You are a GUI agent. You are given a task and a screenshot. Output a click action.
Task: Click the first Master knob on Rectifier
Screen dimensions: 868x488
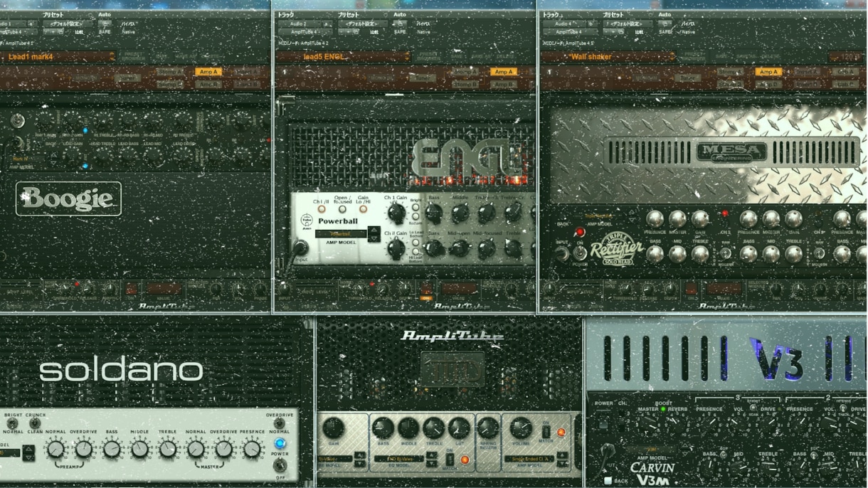677,218
